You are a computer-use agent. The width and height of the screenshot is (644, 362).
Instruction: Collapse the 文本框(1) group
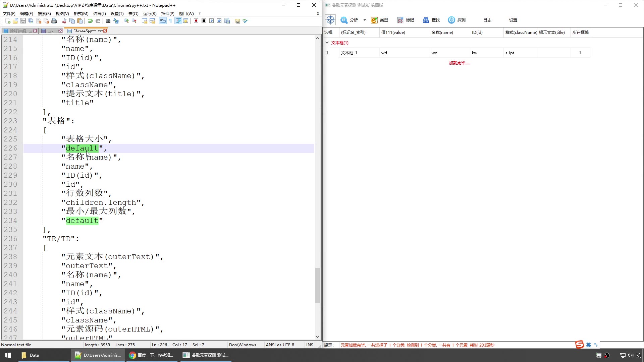[327, 43]
